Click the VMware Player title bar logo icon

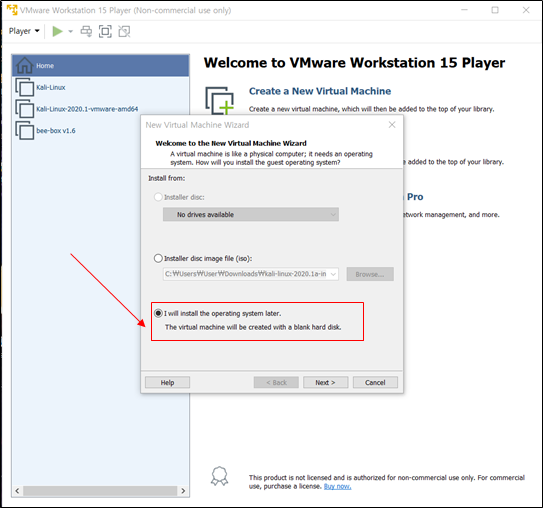tap(12, 10)
